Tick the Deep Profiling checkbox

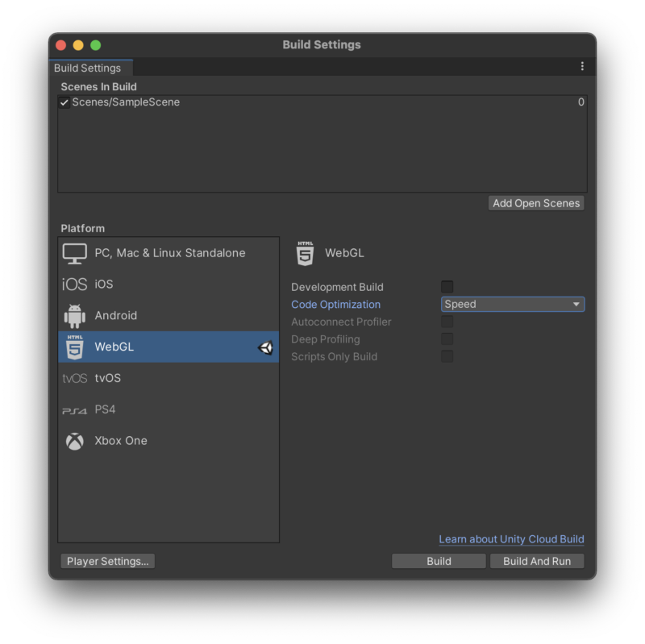(447, 339)
